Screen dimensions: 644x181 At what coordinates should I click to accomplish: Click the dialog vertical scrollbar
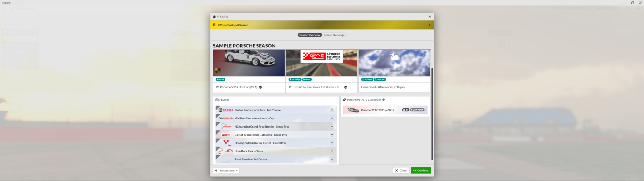[433, 114]
